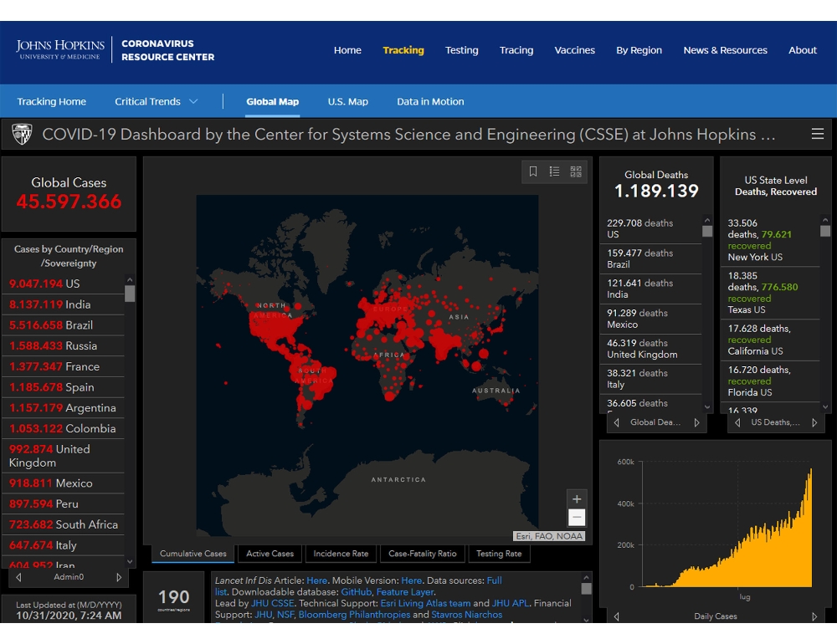Open the GitHub database link

[356, 591]
